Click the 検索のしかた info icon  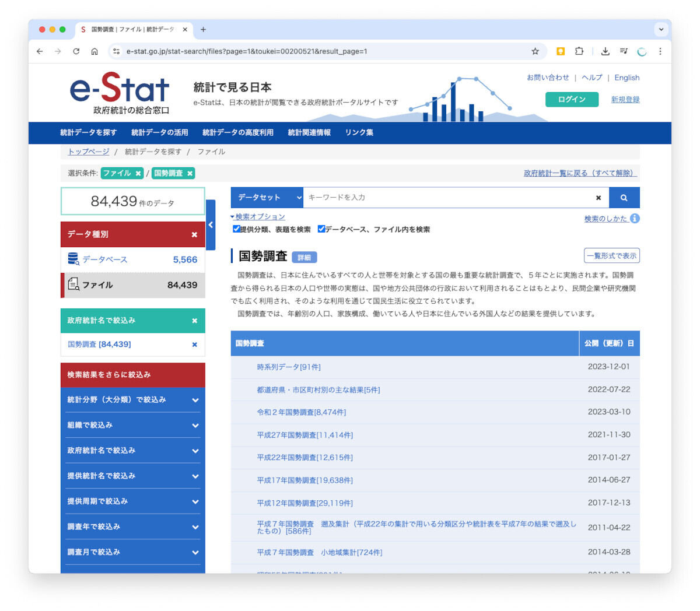tap(635, 219)
